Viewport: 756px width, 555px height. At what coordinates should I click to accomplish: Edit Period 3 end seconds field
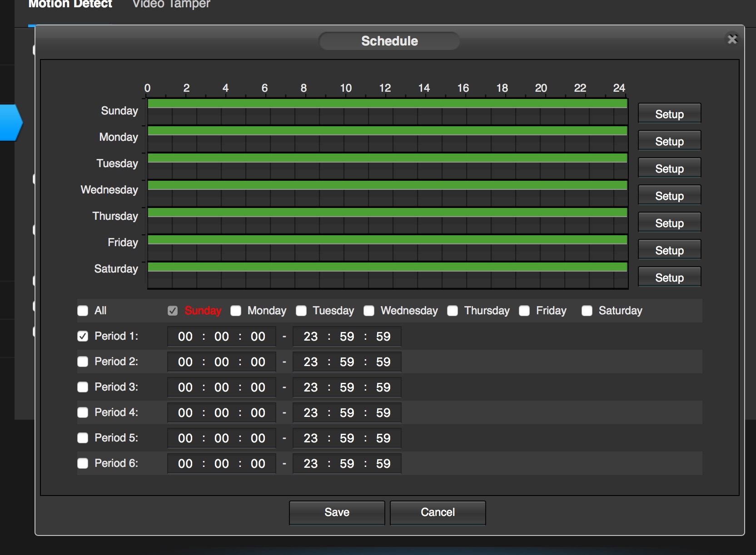click(x=383, y=387)
